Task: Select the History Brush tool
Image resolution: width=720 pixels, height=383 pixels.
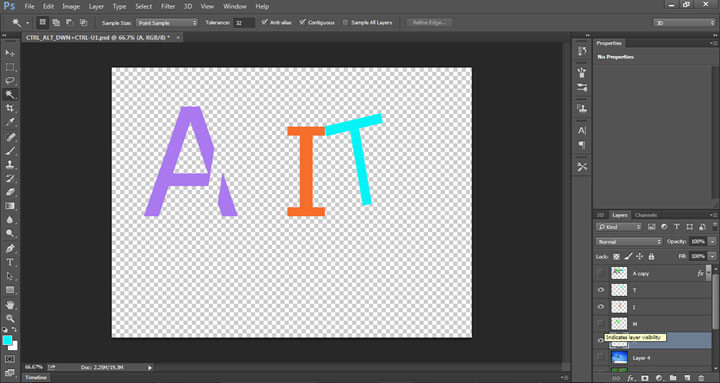Action: click(x=10, y=178)
